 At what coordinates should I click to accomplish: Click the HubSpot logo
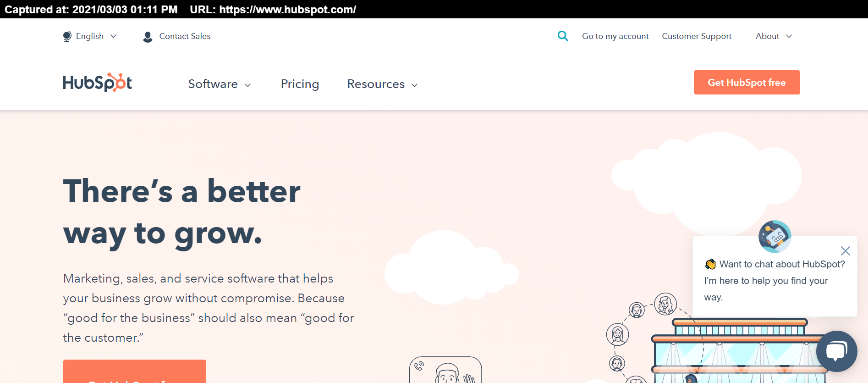(98, 83)
